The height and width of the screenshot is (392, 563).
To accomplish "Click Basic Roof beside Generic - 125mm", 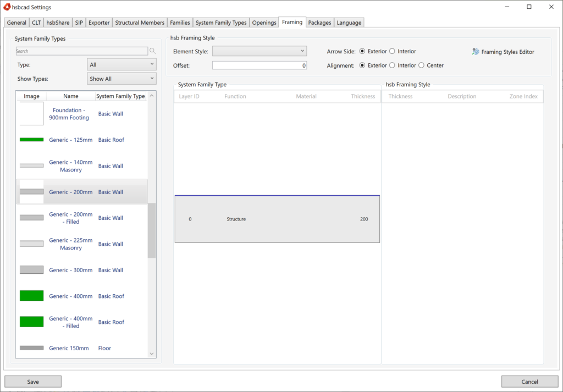I will [x=111, y=140].
